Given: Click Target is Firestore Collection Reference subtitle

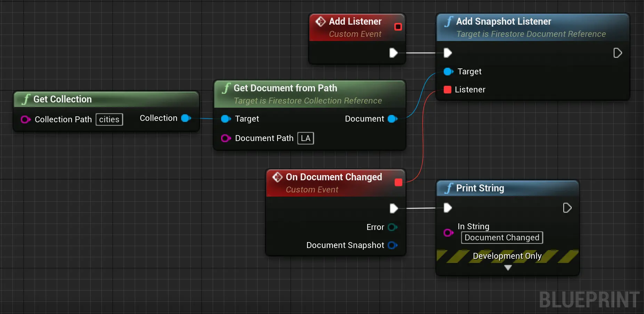Looking at the screenshot, I should 308,101.
